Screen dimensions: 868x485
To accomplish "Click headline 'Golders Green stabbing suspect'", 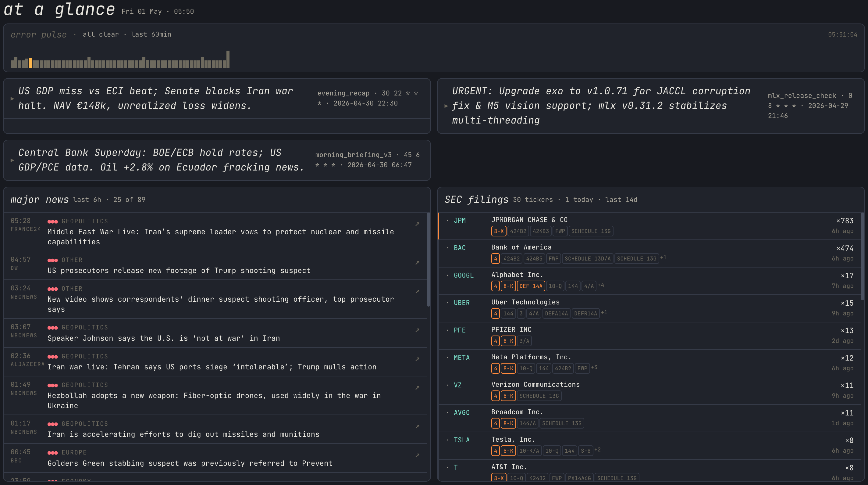I will pyautogui.click(x=190, y=463).
